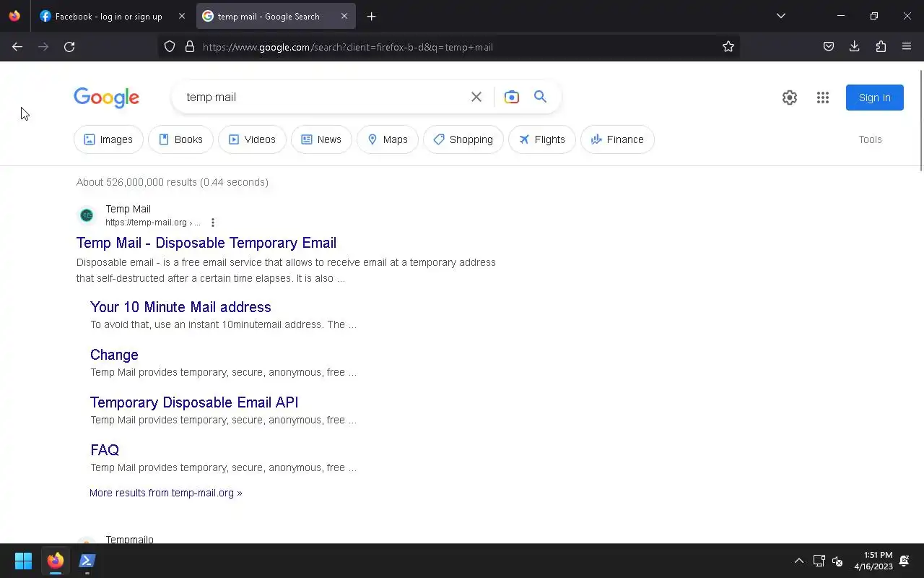Click the muted volume tray icon
Screen dimensions: 924x578
click(838, 561)
